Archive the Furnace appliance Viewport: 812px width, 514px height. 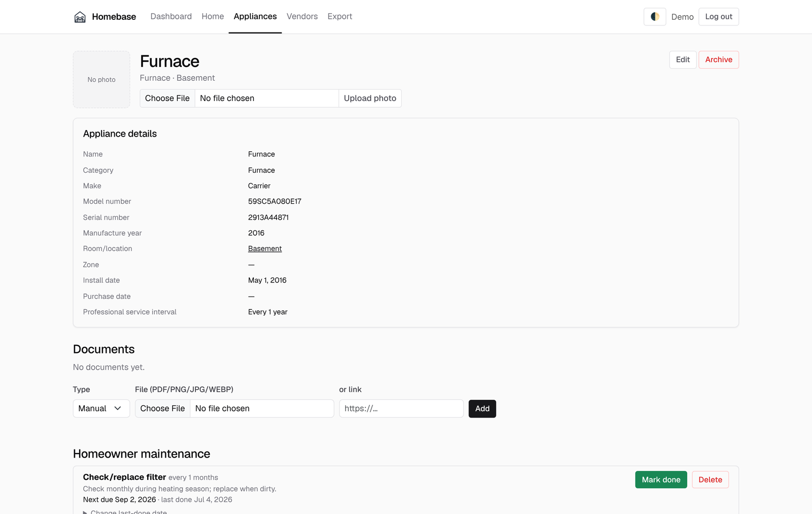click(x=719, y=60)
